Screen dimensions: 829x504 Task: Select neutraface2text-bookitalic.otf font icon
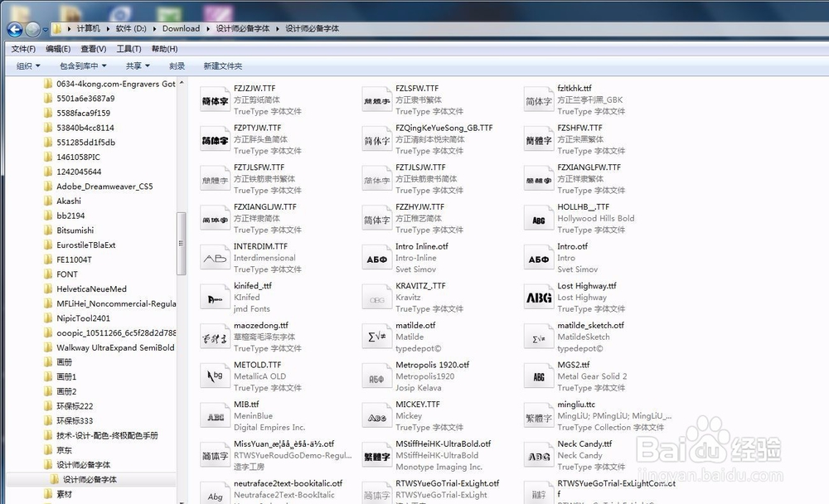[215, 493]
